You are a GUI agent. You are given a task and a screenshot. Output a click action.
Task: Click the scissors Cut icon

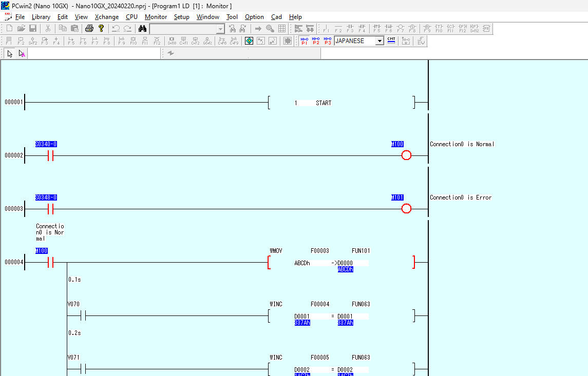coord(48,28)
